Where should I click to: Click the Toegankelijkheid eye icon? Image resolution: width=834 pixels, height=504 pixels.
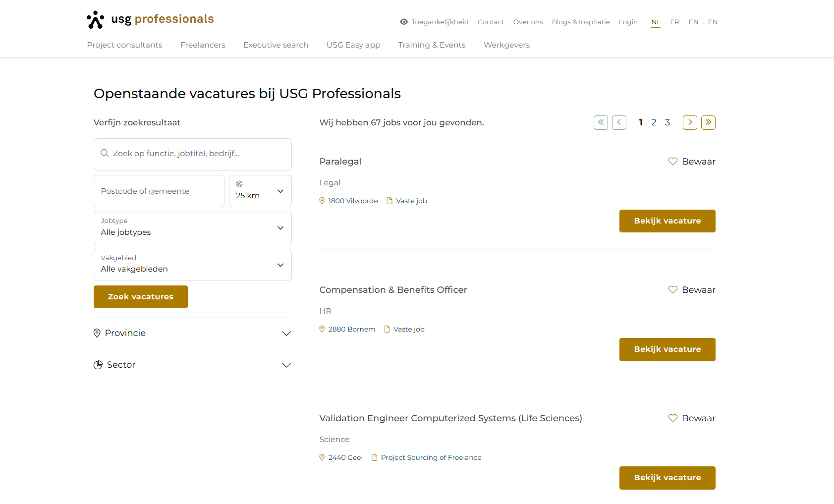tap(404, 22)
